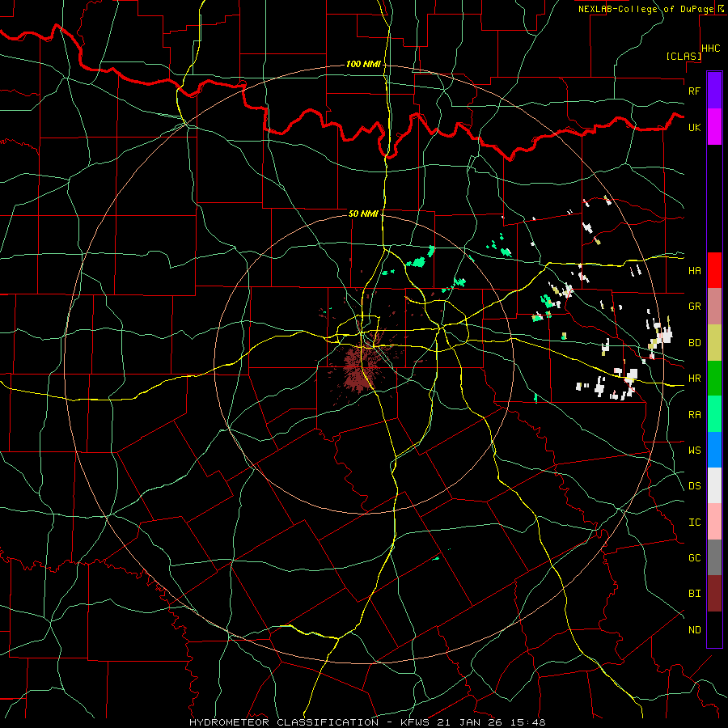
Task: Click the ND legend label
Action: (x=694, y=630)
